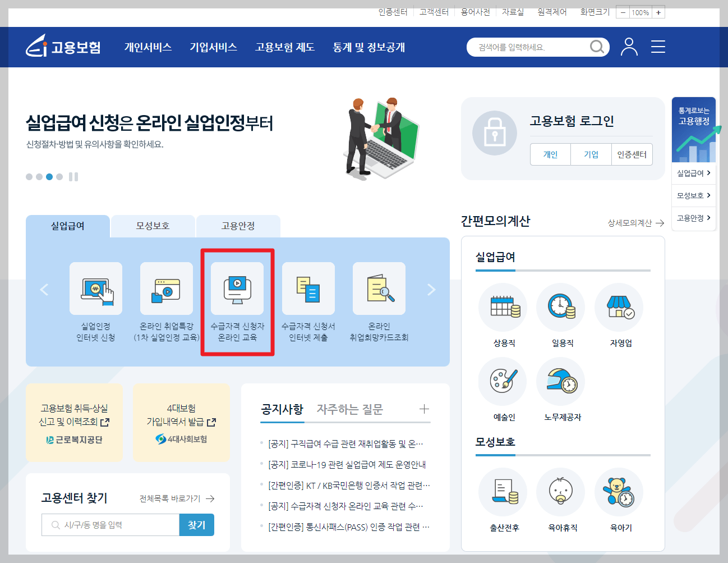
Task: Open 고용보험 취득·상실 신고 banner
Action: click(74, 423)
